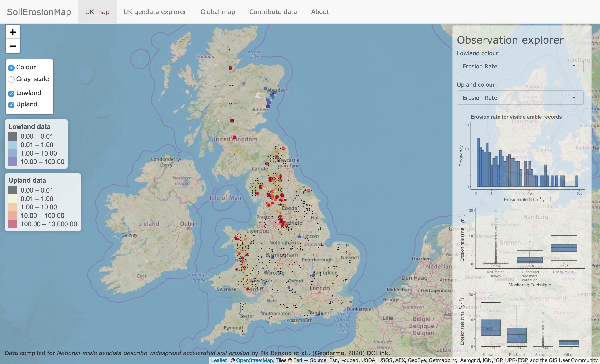Image resolution: width=600 pixels, height=364 pixels.
Task: Switch to the Global map tab
Action: coord(217,12)
